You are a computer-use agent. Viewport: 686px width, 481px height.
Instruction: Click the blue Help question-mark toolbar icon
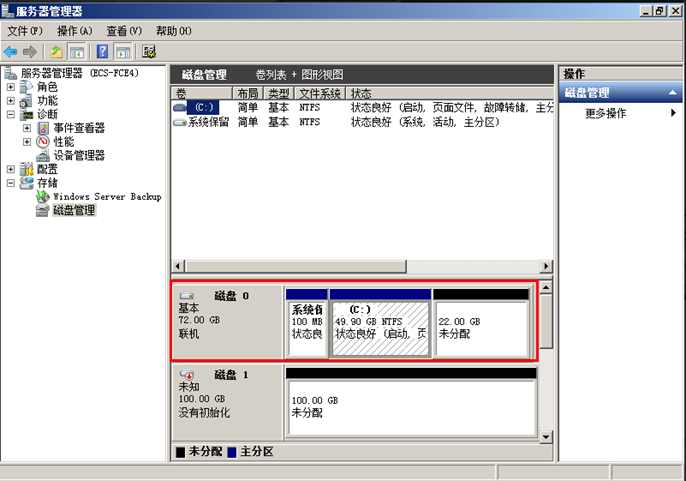(x=102, y=52)
